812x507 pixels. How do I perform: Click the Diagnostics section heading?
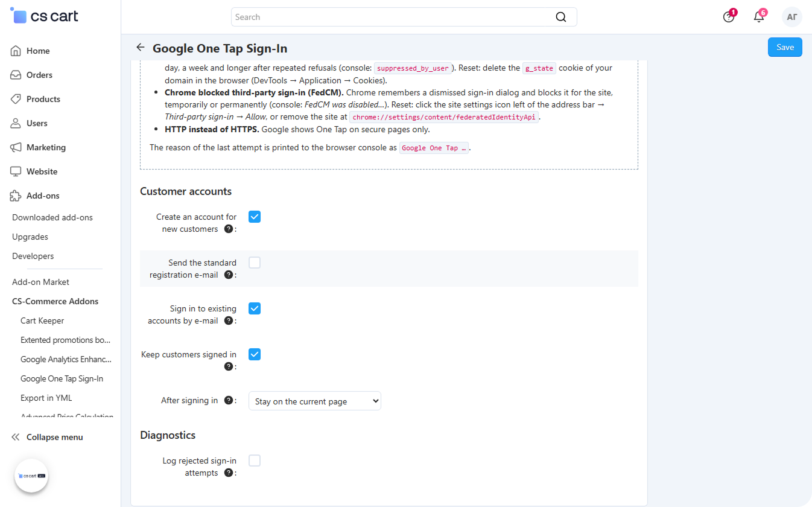(168, 435)
